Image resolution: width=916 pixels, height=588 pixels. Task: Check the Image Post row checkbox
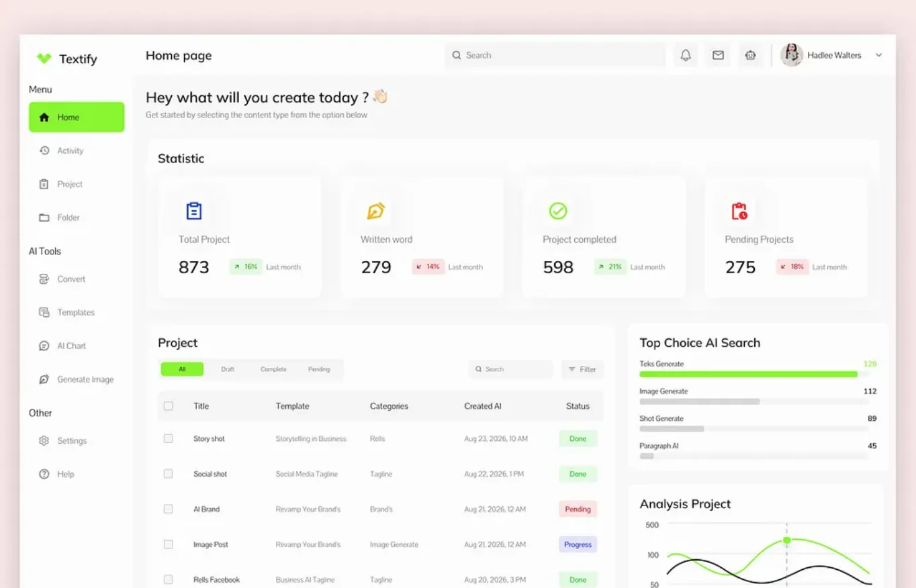click(169, 544)
